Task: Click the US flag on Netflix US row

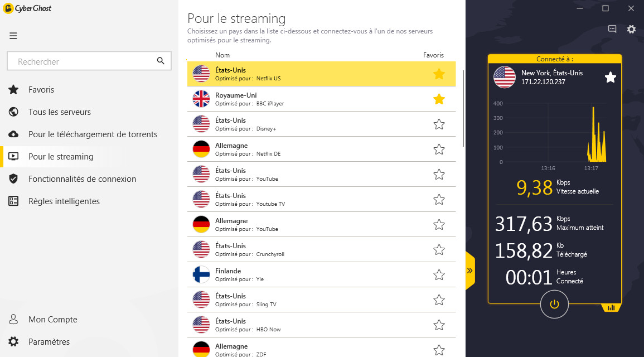Action: [201, 74]
